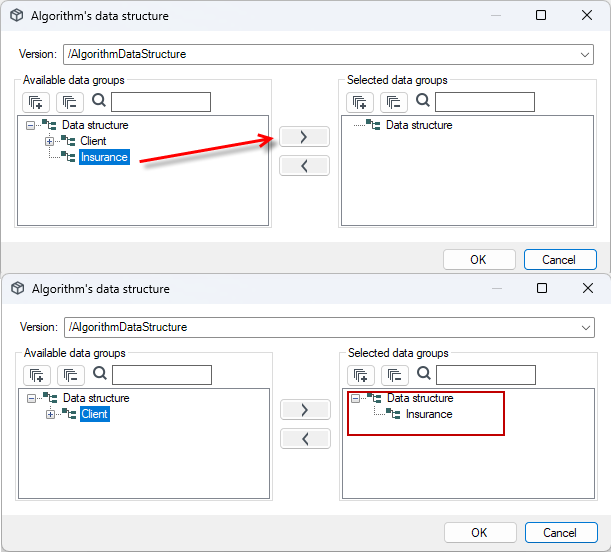This screenshot has height=553, width=611.
Task: Open Version dropdown in upper dialog
Action: click(585, 55)
